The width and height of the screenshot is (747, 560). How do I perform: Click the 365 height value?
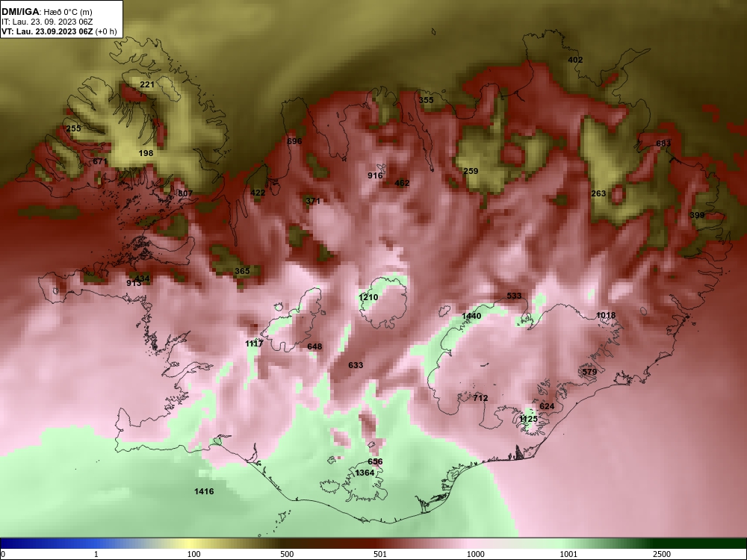coord(242,271)
